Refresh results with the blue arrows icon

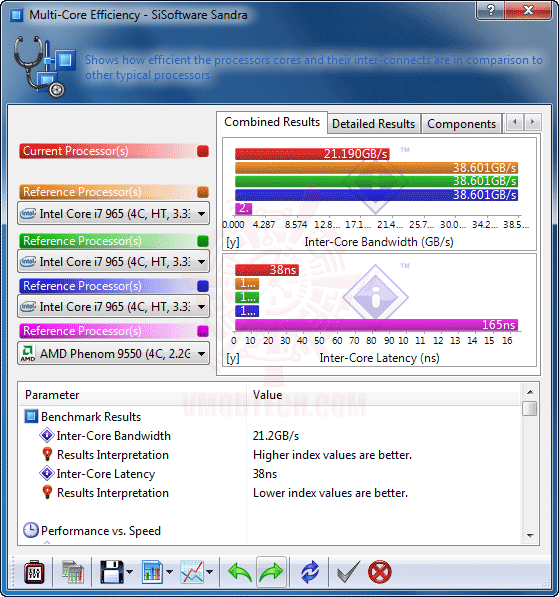[x=310, y=572]
